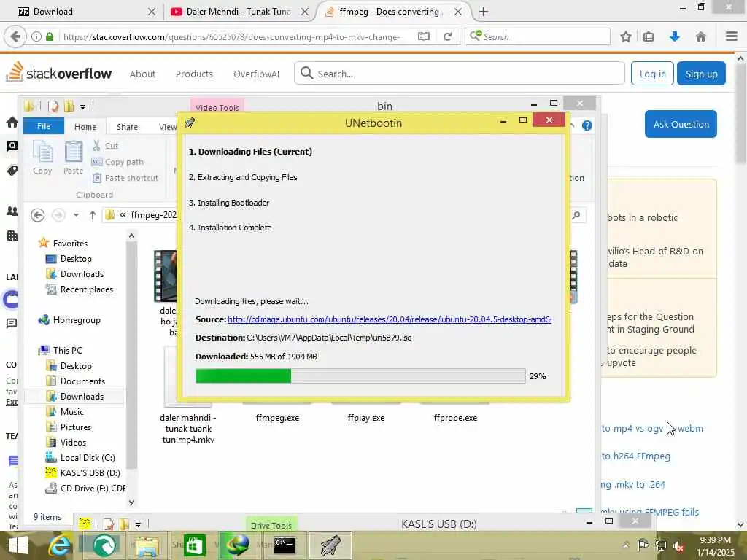Show hidden system tray icons

coord(625,545)
